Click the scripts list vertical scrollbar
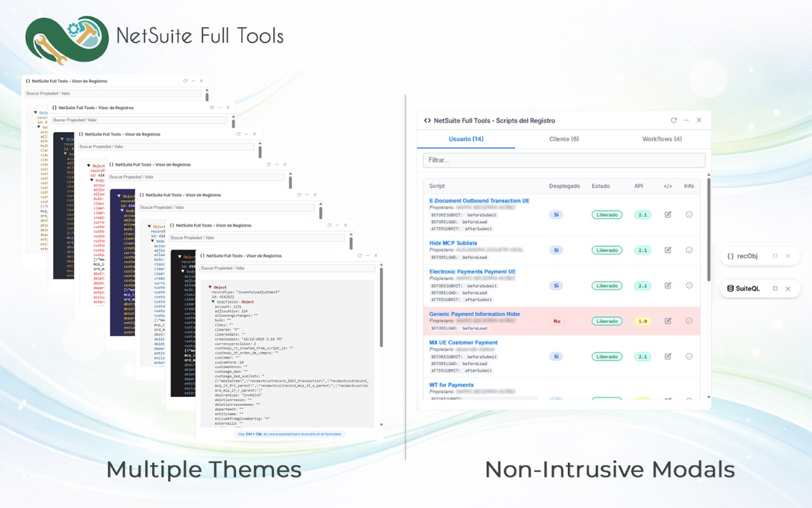Screen dimensions: 812x508 pos(709,231)
